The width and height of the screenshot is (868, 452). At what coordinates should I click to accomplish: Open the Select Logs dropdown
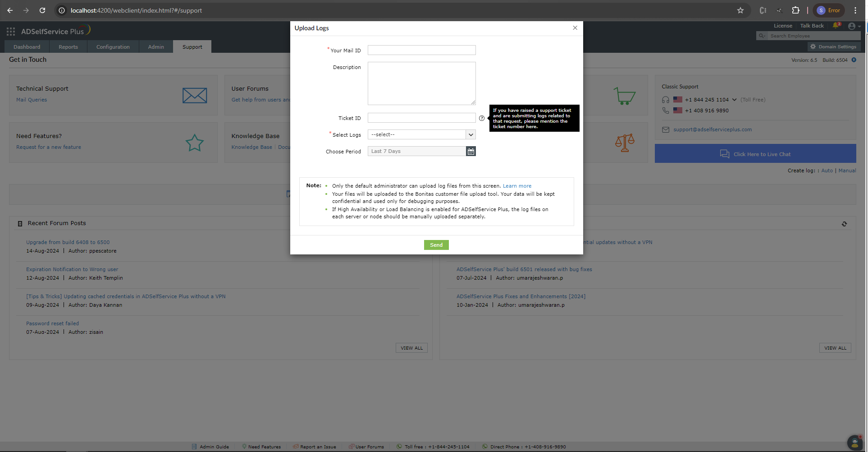click(x=471, y=134)
